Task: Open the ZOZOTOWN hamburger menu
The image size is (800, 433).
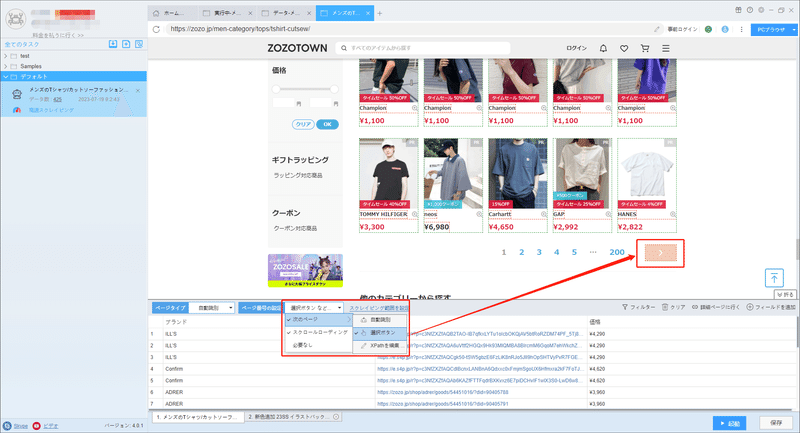Action: pos(666,48)
